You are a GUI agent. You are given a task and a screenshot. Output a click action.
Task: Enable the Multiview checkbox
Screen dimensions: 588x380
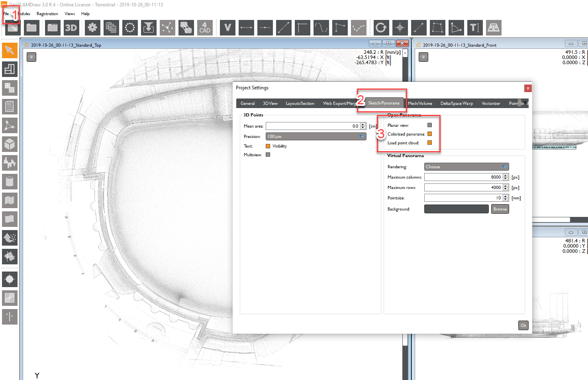(268, 155)
